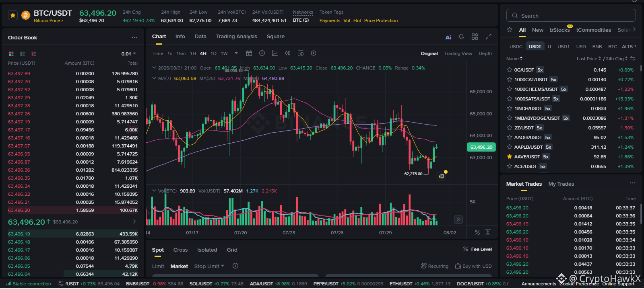
Task: Sort market list by Last Price
Action: (589, 59)
